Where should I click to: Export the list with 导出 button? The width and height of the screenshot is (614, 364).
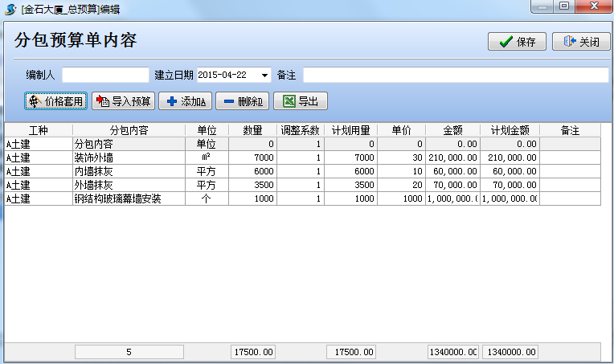coord(301,101)
